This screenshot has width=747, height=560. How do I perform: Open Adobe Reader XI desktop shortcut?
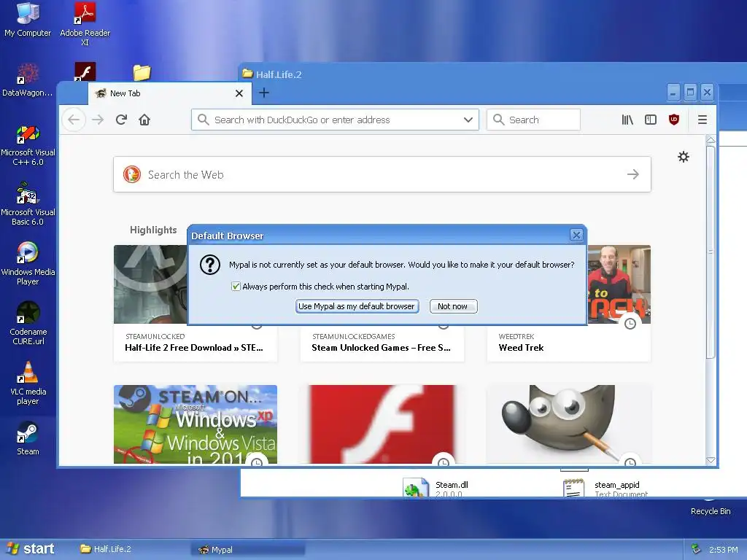coord(85,24)
